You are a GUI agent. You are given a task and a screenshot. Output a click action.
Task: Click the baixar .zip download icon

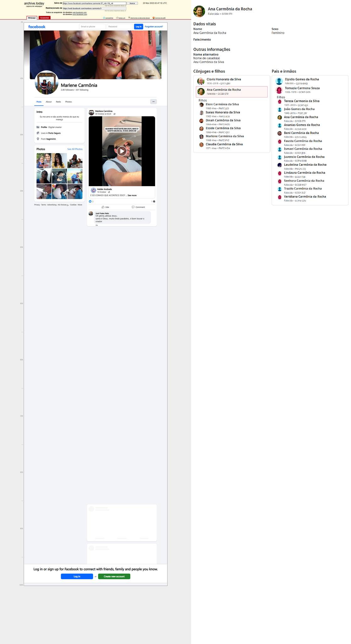coord(117,18)
